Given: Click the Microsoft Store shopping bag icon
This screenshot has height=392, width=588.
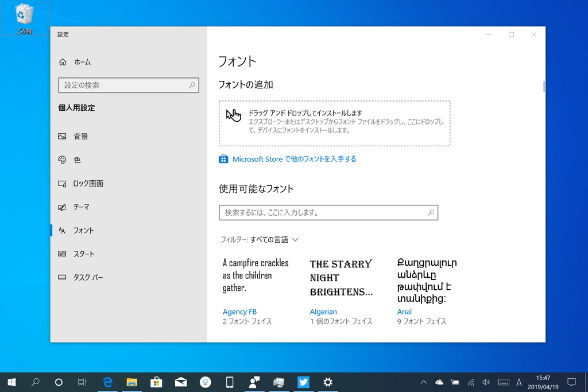Looking at the screenshot, I should 223,158.
